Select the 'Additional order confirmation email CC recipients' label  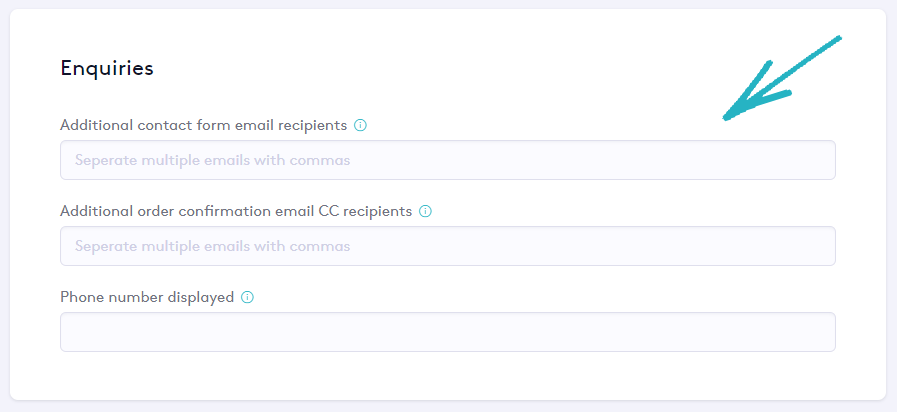235,212
